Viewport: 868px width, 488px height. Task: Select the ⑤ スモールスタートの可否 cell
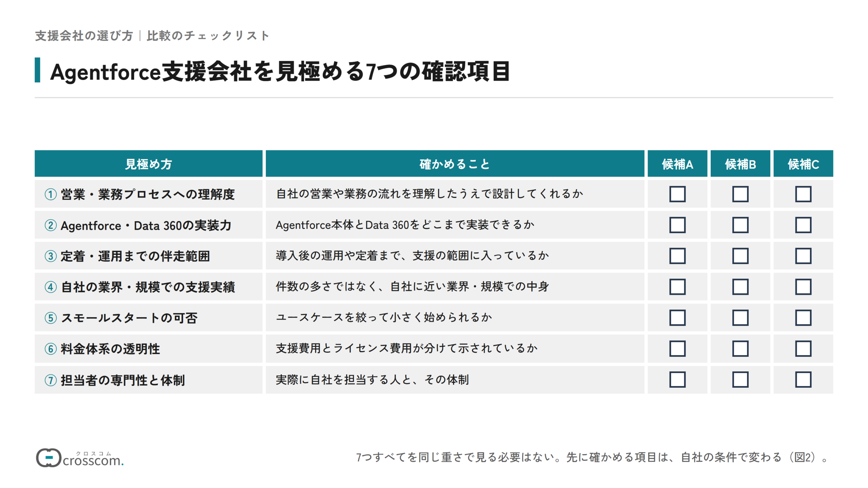(x=149, y=318)
